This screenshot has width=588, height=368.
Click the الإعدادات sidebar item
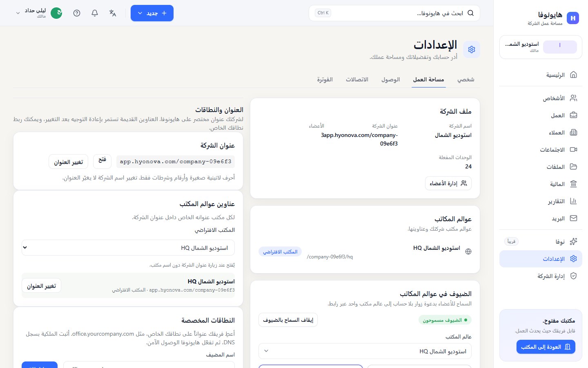pyautogui.click(x=541, y=259)
